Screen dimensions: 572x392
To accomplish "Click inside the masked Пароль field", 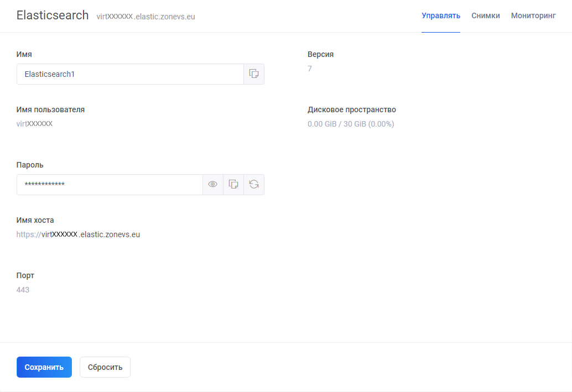I will pos(110,185).
